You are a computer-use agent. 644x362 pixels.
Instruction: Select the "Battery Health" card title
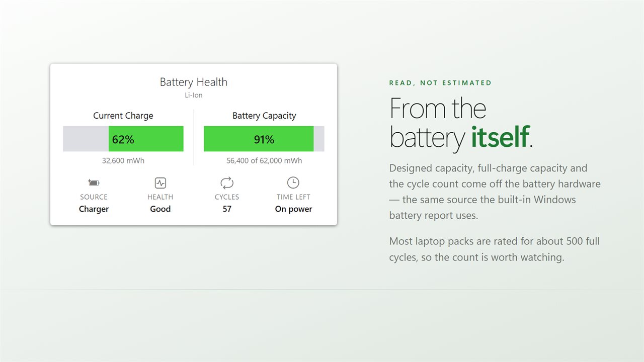[194, 82]
